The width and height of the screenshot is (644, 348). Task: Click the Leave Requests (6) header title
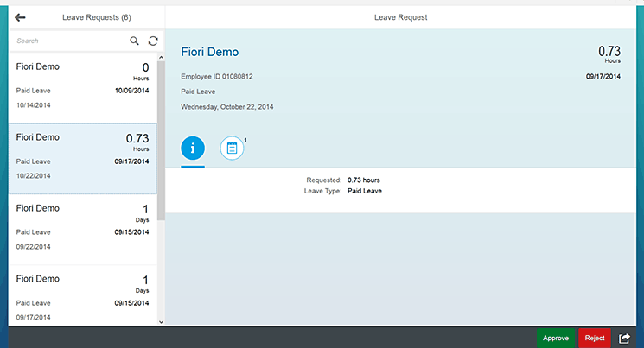pyautogui.click(x=97, y=17)
